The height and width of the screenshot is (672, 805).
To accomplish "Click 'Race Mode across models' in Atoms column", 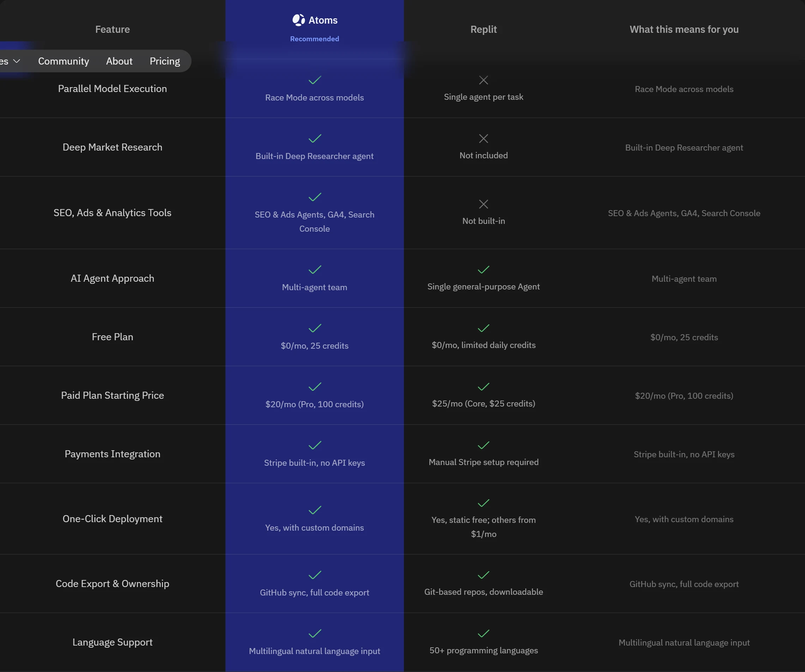I will click(315, 98).
